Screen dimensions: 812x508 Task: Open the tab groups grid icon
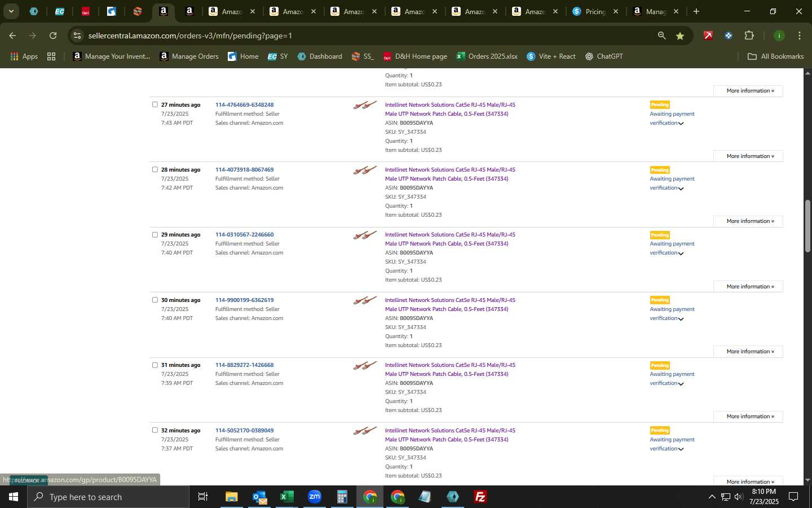click(51, 56)
